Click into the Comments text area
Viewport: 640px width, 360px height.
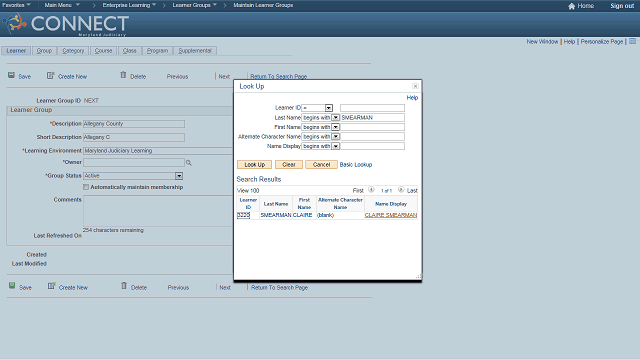(x=158, y=211)
